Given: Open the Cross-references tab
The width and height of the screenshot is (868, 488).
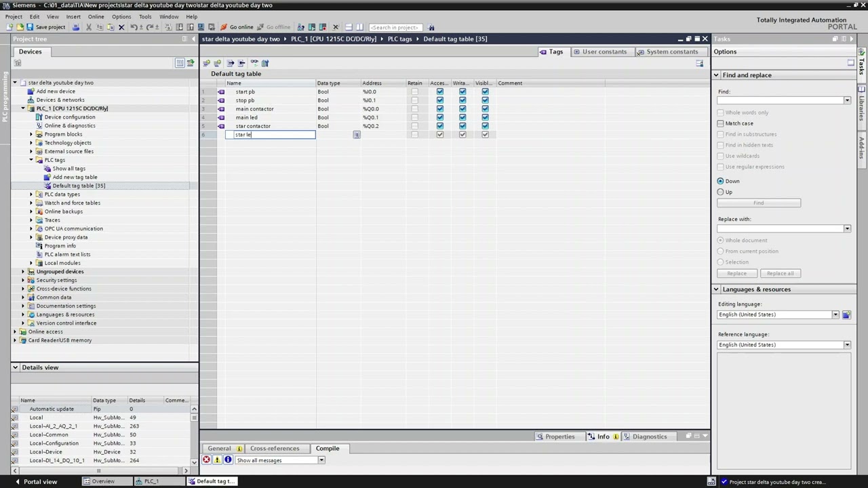Looking at the screenshot, I should tap(274, 448).
